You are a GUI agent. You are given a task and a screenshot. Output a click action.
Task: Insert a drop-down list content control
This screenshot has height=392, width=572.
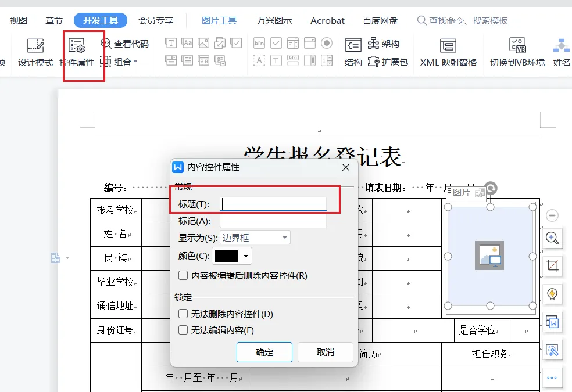pos(187,60)
